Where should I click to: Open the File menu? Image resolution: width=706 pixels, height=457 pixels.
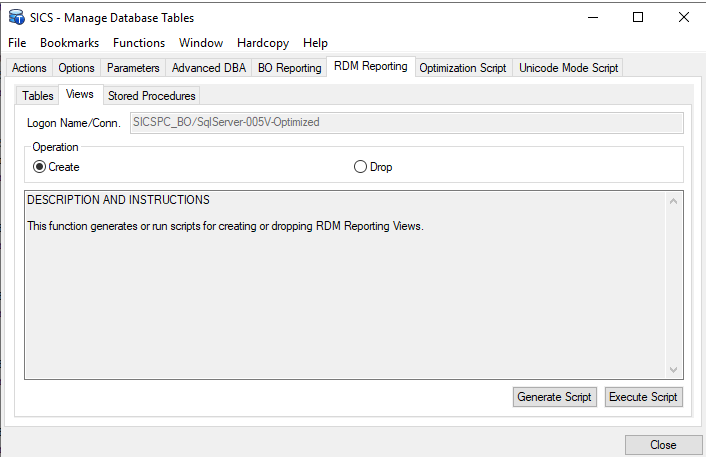tap(17, 43)
